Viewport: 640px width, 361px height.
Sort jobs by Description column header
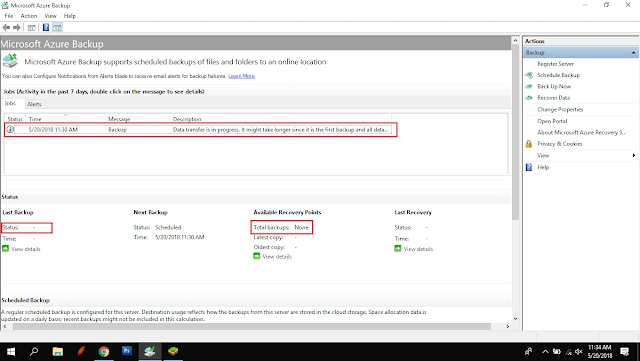tap(280, 119)
